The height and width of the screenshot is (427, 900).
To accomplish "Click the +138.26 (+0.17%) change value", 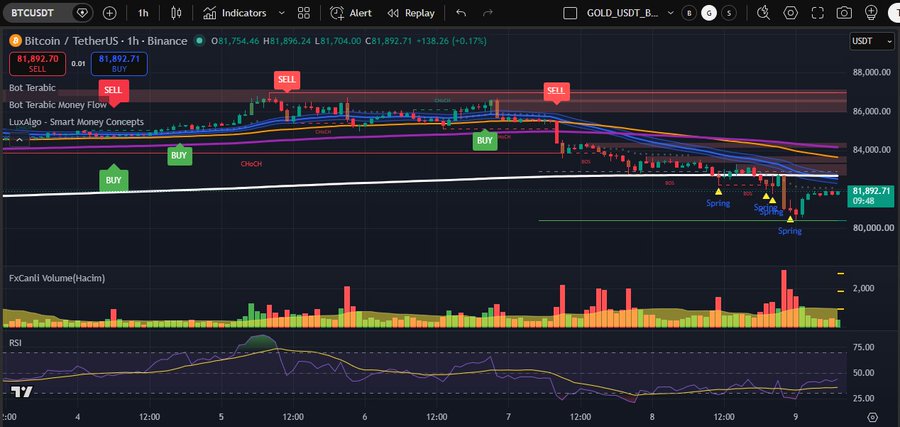I will point(451,41).
